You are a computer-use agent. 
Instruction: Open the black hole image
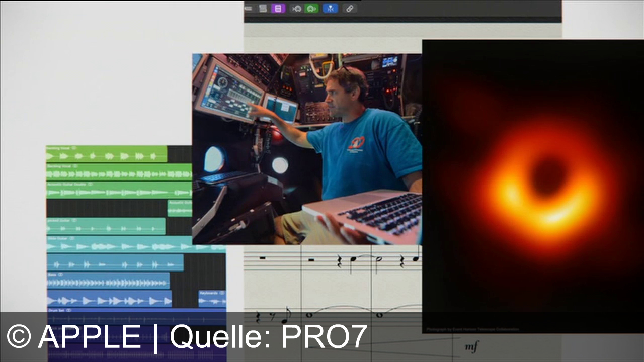(532, 186)
